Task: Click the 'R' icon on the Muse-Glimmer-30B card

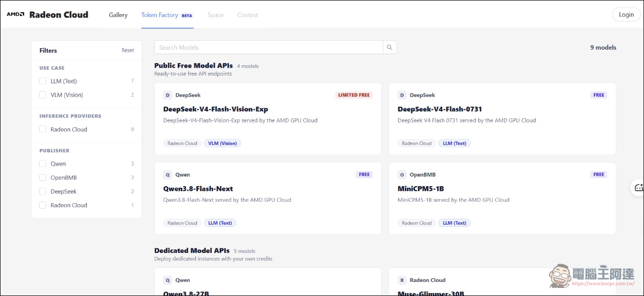Action: click(402, 280)
